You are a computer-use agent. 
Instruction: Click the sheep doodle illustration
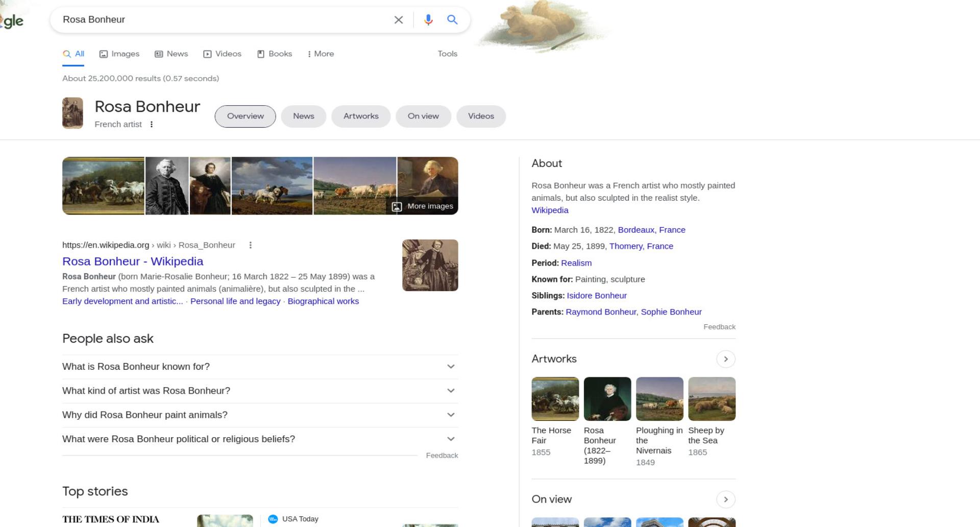543,26
